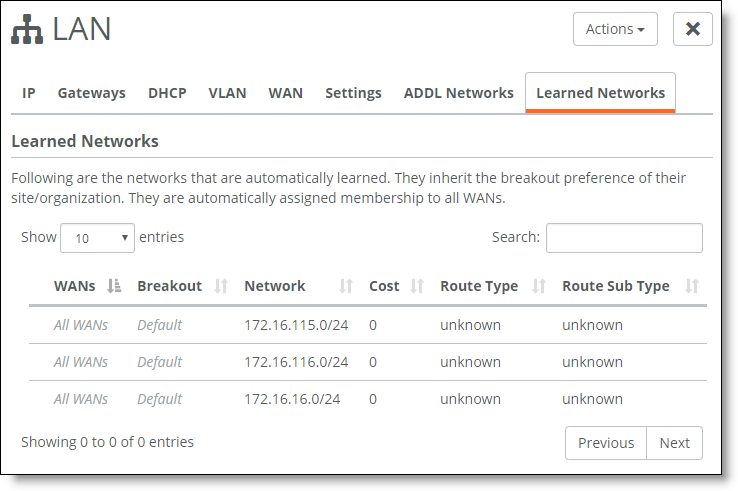The width and height of the screenshot is (738, 491).
Task: Open the Settings tab
Action: 353,93
